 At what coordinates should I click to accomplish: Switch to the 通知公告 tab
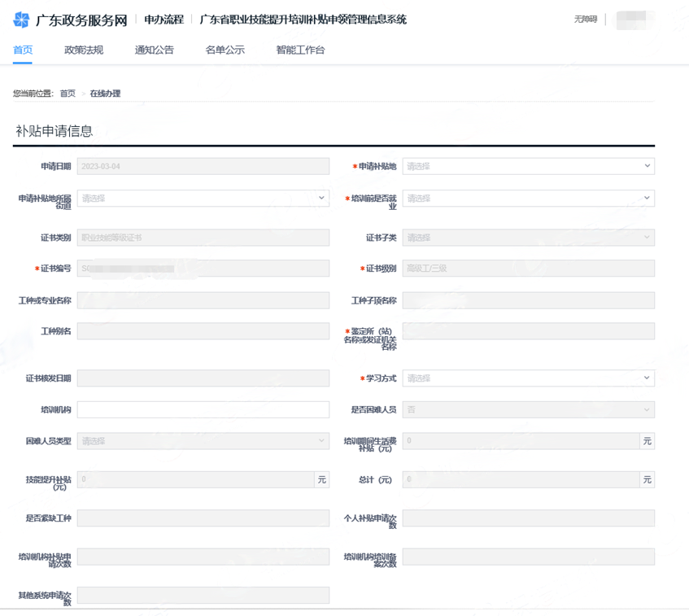tap(154, 50)
